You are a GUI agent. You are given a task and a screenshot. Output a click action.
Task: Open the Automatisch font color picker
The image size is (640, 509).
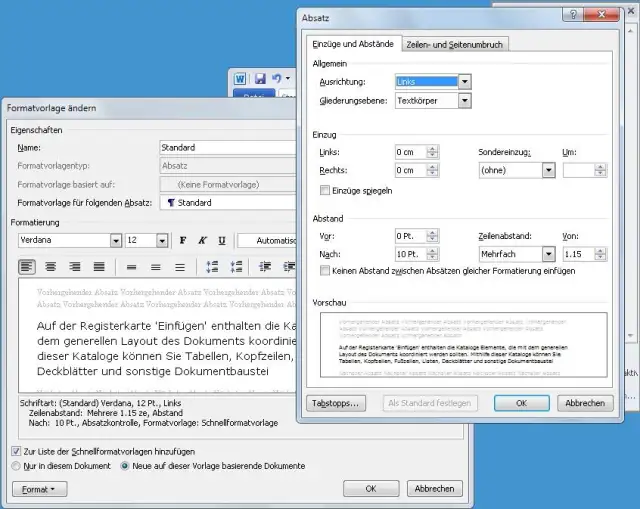268,240
